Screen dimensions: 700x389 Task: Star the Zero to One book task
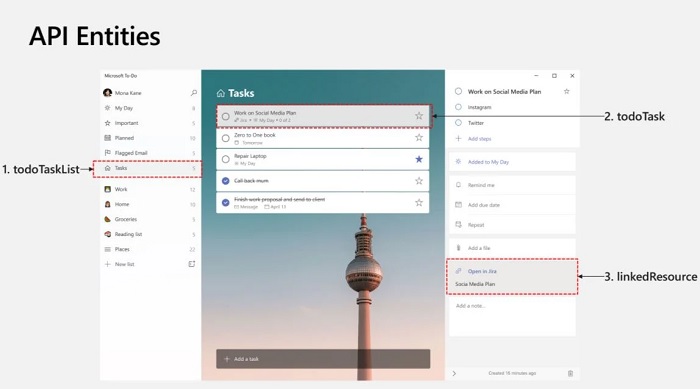click(419, 138)
